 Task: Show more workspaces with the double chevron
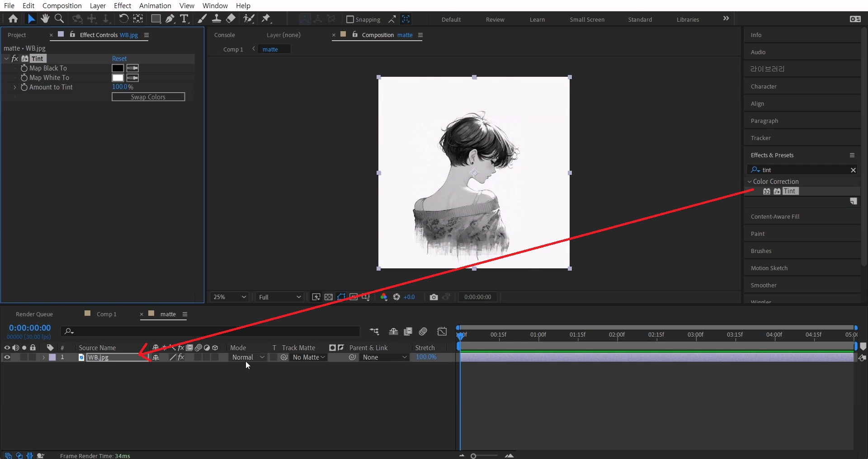726,19
